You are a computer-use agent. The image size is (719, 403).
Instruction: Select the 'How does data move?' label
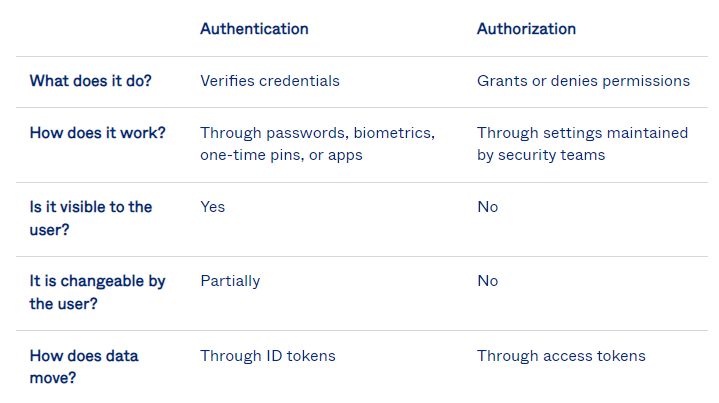click(x=84, y=367)
